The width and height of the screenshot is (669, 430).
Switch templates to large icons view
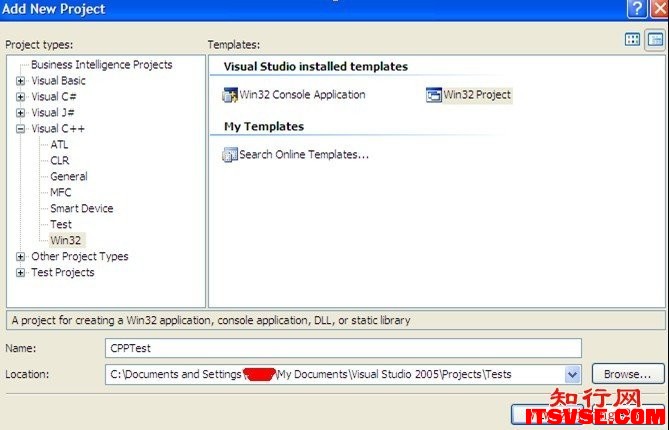[x=632, y=40]
